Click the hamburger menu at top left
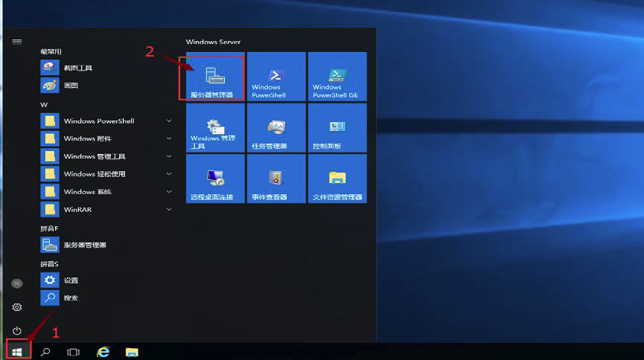This screenshot has height=360, width=644. tap(17, 42)
